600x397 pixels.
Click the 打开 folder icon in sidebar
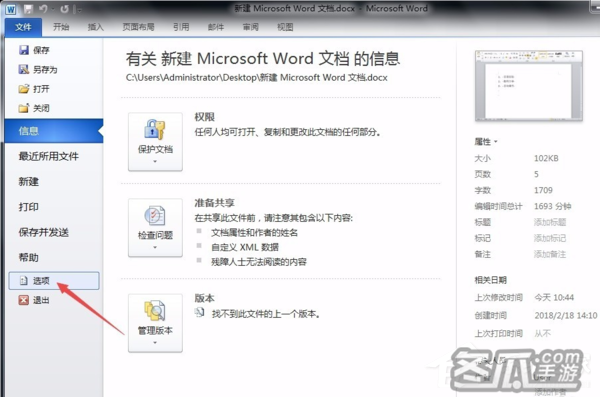[x=24, y=89]
